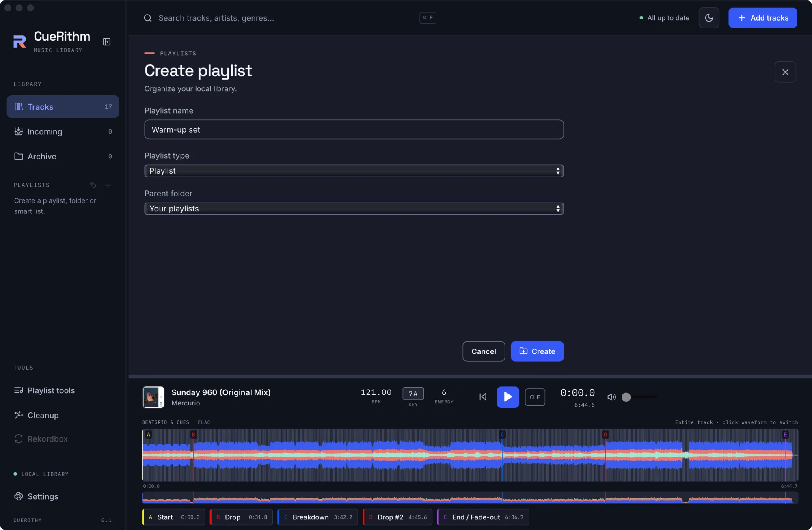Play Sunday 960 track
The height and width of the screenshot is (530, 812).
(508, 397)
